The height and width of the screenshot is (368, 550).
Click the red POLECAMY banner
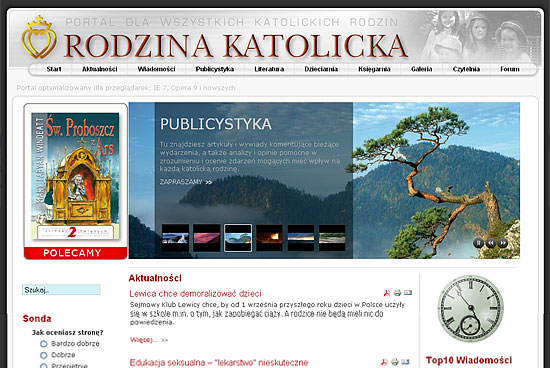(75, 253)
